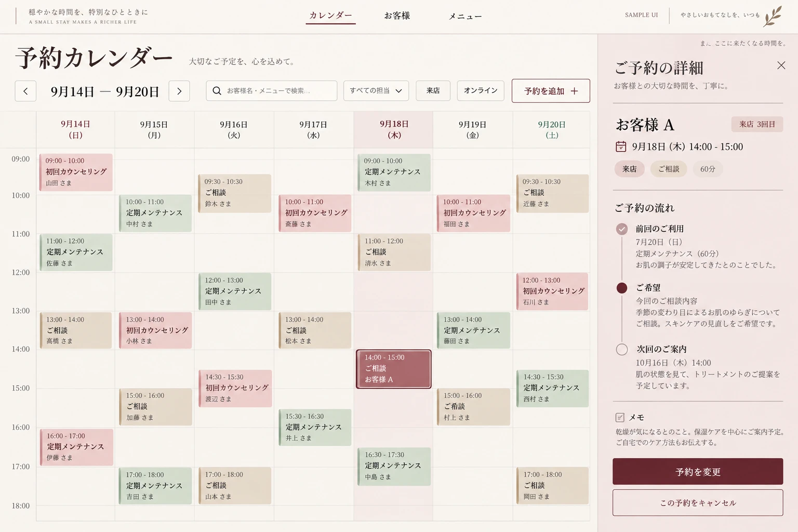Open 石川 さま 初回カウンセリング appointment
798x532 pixels.
coord(552,291)
